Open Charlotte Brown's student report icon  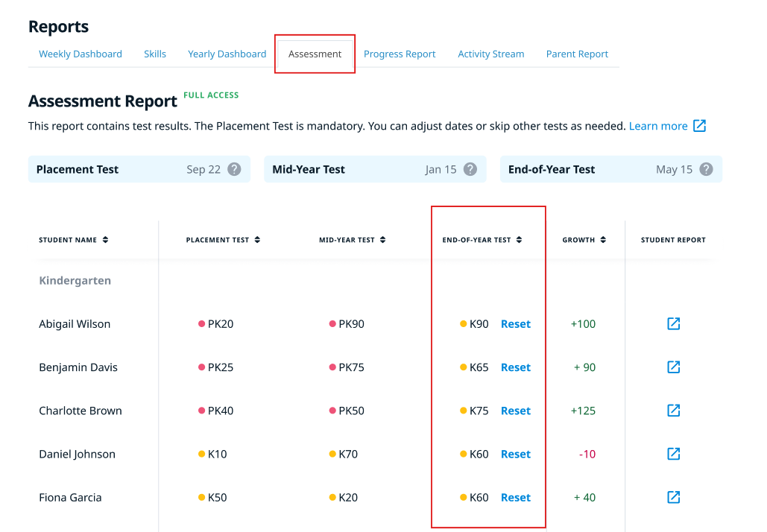point(673,411)
